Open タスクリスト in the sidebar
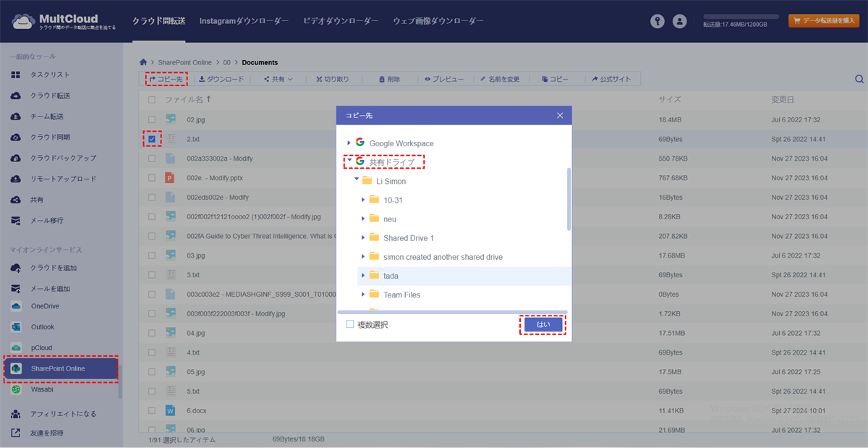 [x=49, y=75]
